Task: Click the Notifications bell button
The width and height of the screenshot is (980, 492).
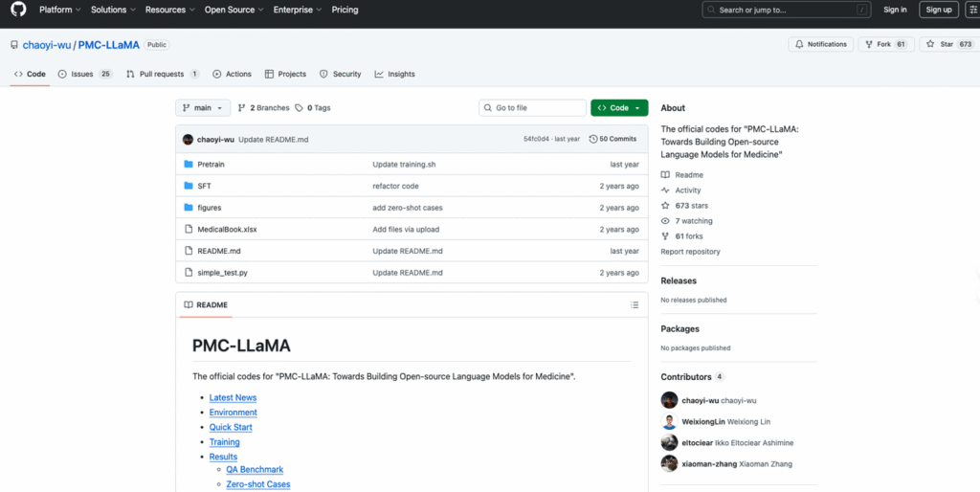Action: pyautogui.click(x=822, y=44)
